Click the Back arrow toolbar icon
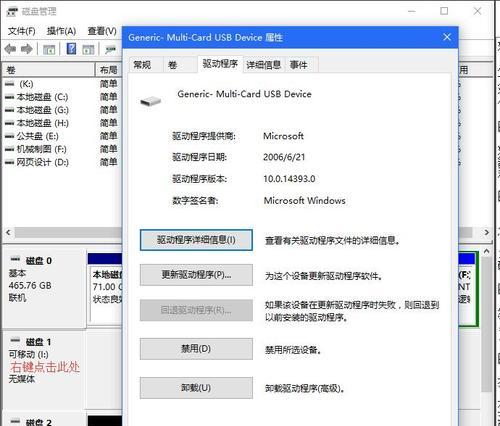 pyautogui.click(x=10, y=49)
